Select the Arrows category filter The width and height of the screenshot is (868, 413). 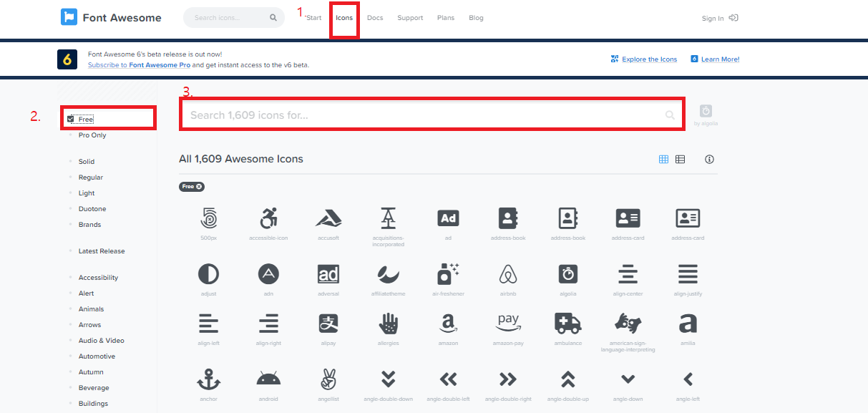click(89, 325)
